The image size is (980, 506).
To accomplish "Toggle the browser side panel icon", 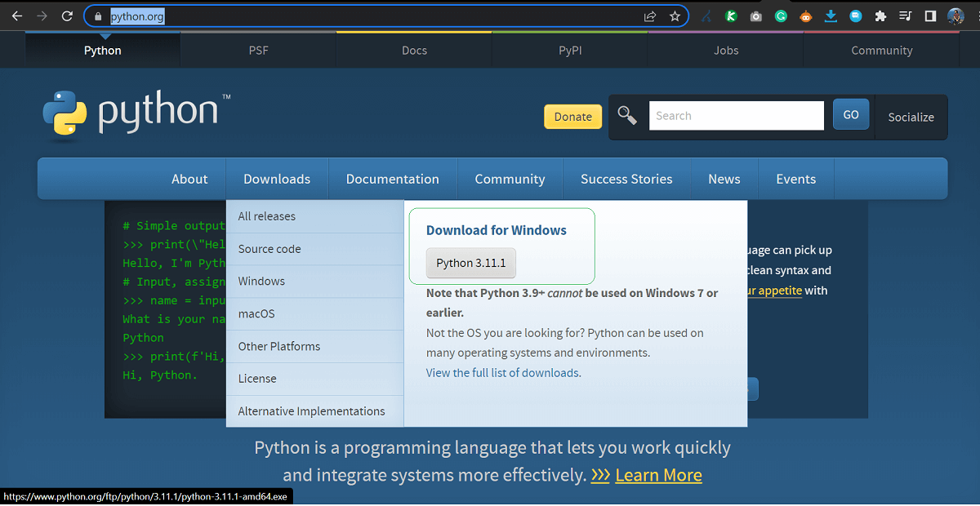I will point(930,16).
